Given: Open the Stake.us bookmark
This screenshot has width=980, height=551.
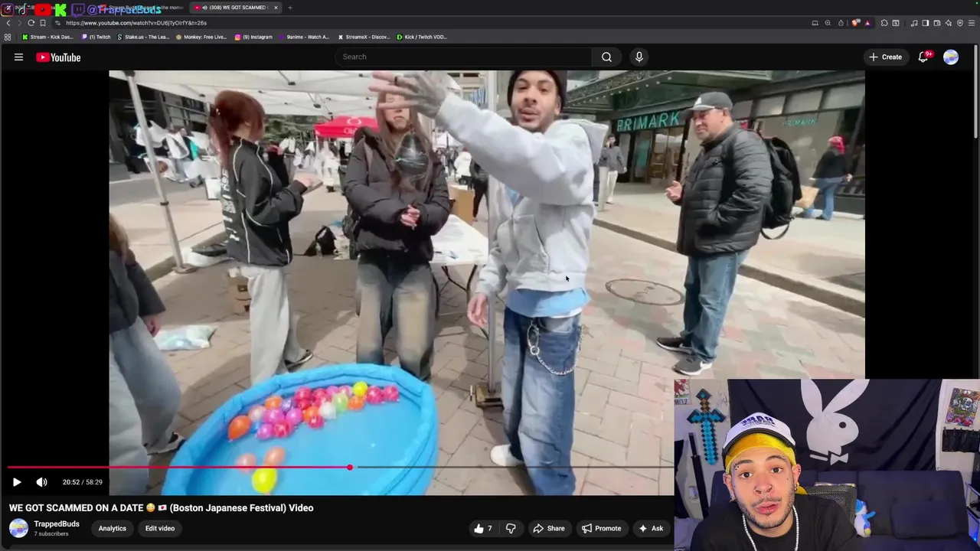Looking at the screenshot, I should coord(143,37).
